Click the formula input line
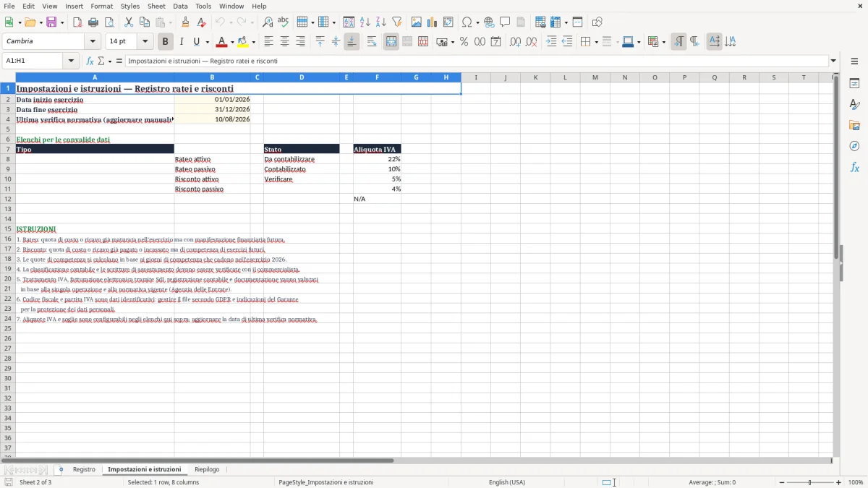This screenshot has width=868, height=488. (477, 61)
